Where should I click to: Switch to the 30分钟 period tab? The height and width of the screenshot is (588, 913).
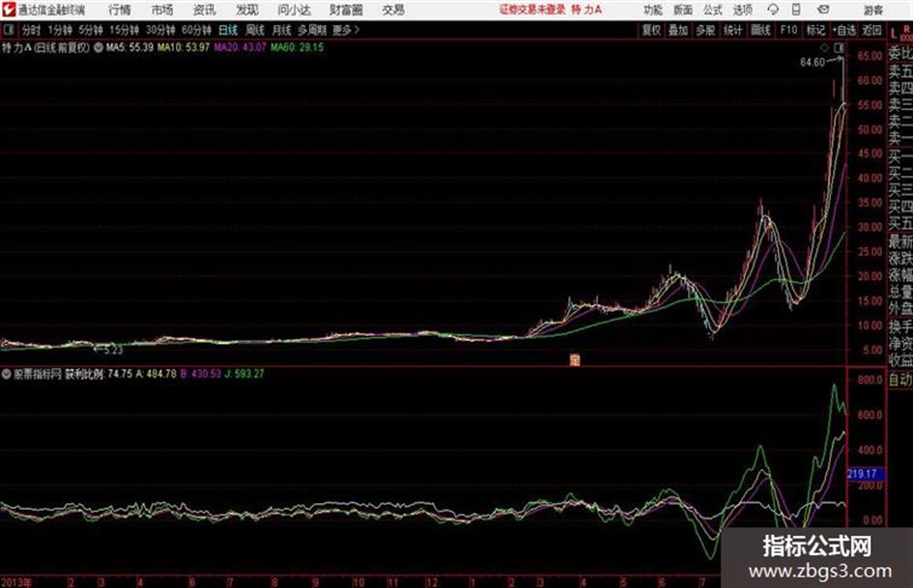[x=160, y=30]
